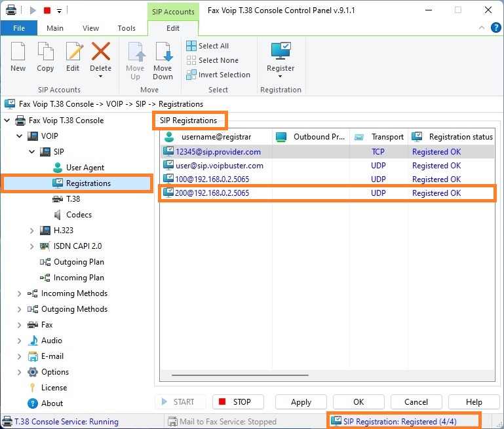Sort by Transport column header
504x429 pixels.
pos(379,137)
